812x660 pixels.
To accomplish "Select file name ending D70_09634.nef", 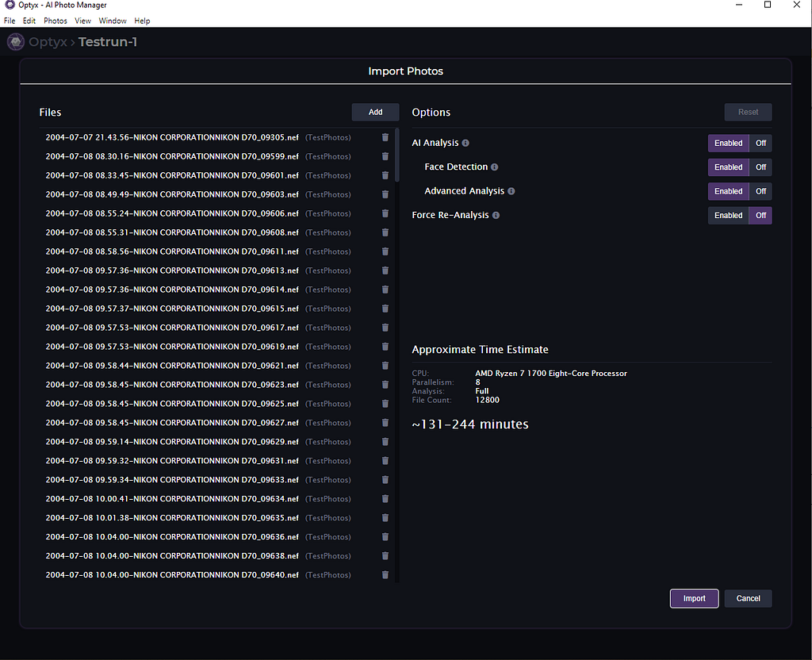I will [x=172, y=499].
